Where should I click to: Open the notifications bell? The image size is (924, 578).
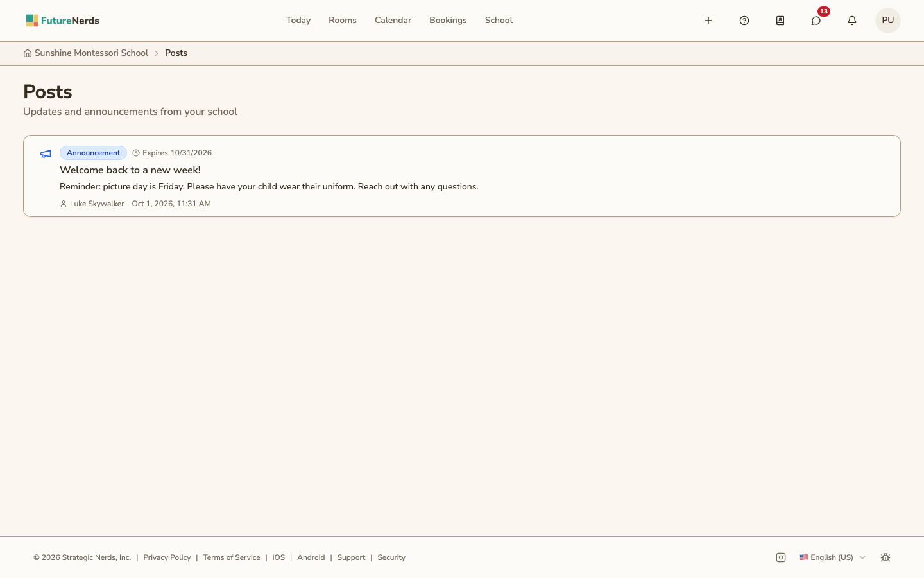click(852, 21)
